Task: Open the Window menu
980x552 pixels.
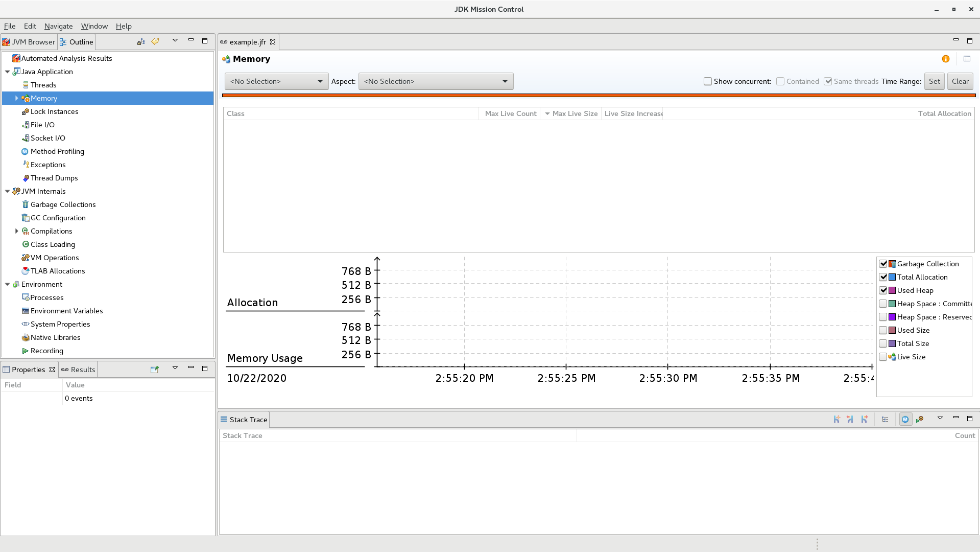Action: 94,26
